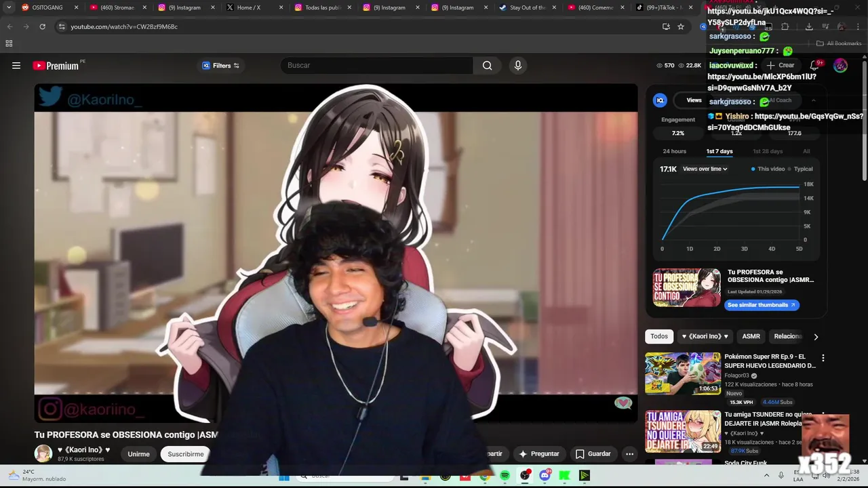Select the ASMR filter chip

coord(751,336)
